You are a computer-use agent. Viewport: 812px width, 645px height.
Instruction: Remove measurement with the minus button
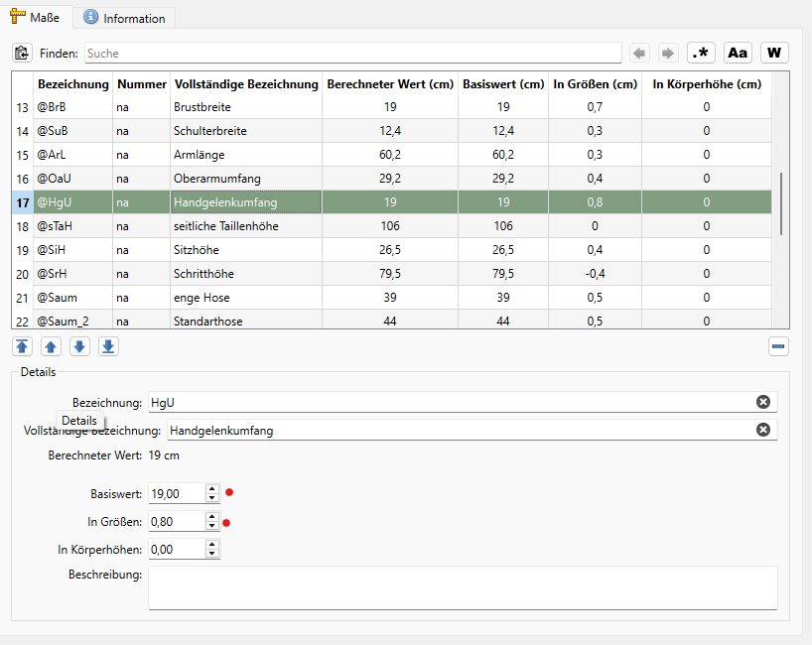(779, 346)
